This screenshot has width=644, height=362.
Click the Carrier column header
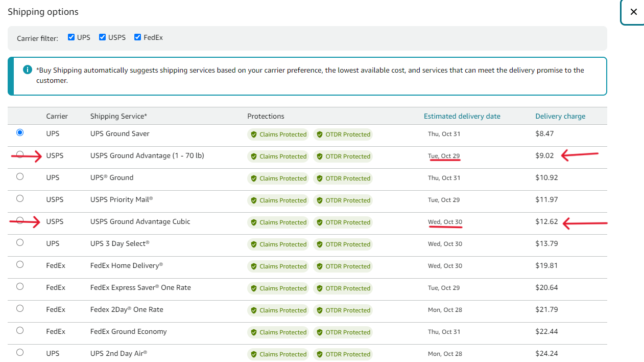click(x=57, y=116)
